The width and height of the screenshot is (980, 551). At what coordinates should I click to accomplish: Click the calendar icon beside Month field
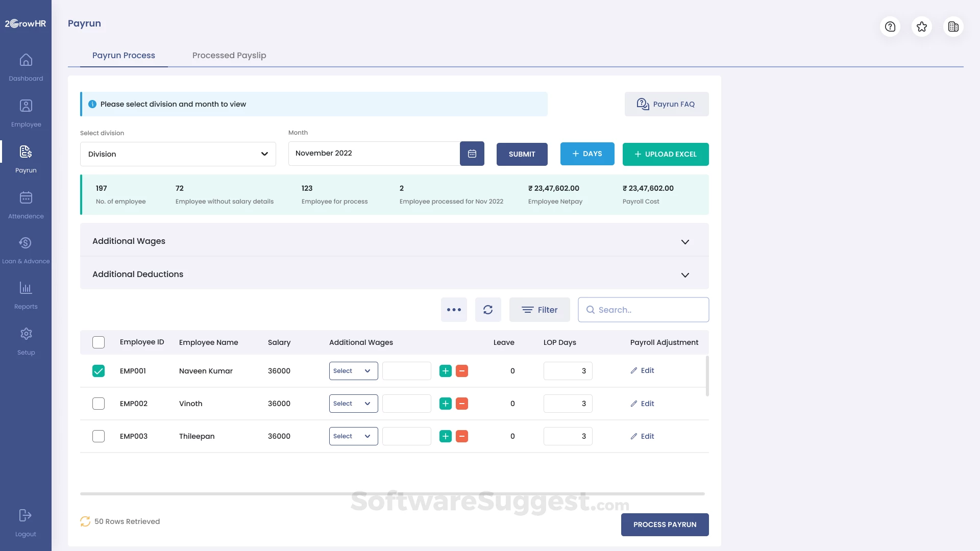click(x=472, y=154)
